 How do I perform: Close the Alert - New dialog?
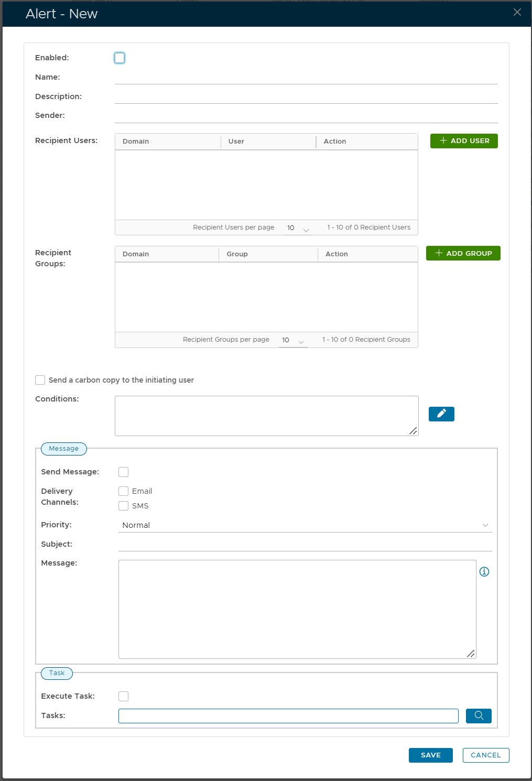[517, 13]
